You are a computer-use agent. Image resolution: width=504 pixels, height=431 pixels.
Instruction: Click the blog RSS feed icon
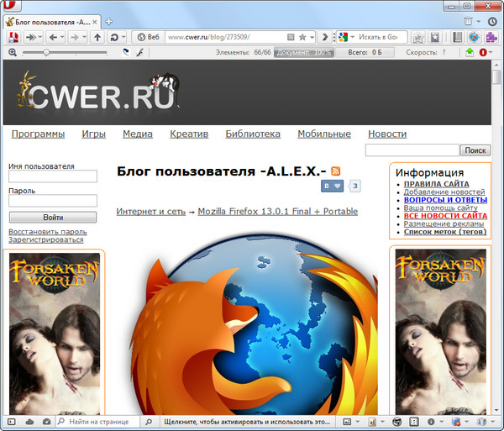(x=335, y=171)
